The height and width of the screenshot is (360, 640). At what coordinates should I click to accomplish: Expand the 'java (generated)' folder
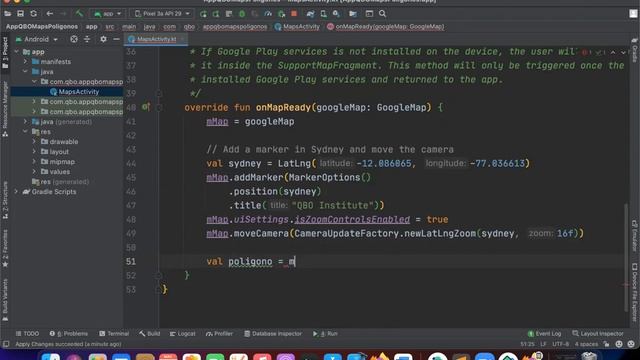click(26, 122)
